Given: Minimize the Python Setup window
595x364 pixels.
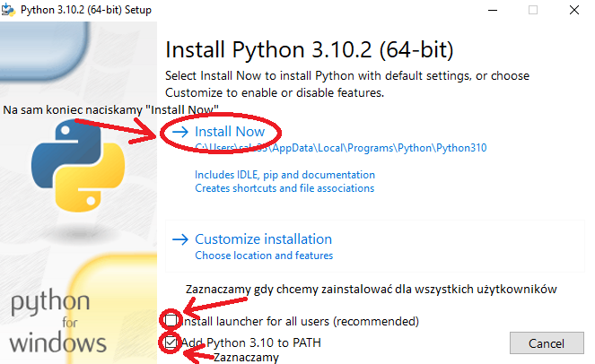Looking at the screenshot, I should (x=492, y=9).
